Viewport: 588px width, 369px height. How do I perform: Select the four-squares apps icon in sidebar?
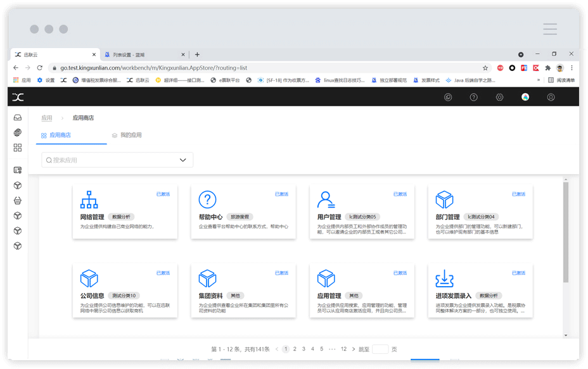click(18, 147)
